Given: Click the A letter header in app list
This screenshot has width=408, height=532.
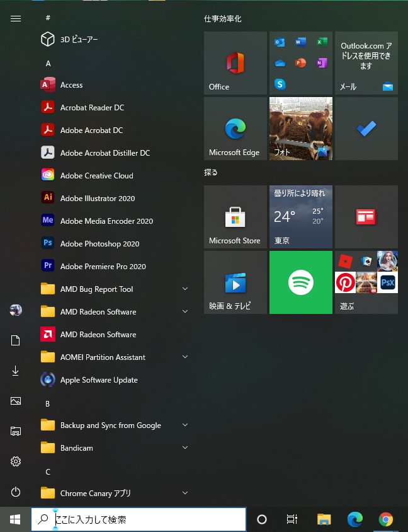Looking at the screenshot, I should [x=48, y=64].
